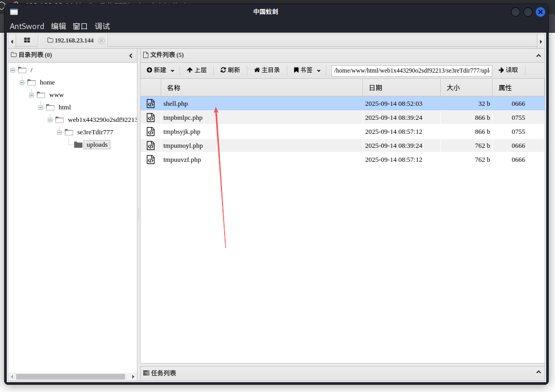
Task: Close the 192.168.23.144 tab
Action: 101,40
